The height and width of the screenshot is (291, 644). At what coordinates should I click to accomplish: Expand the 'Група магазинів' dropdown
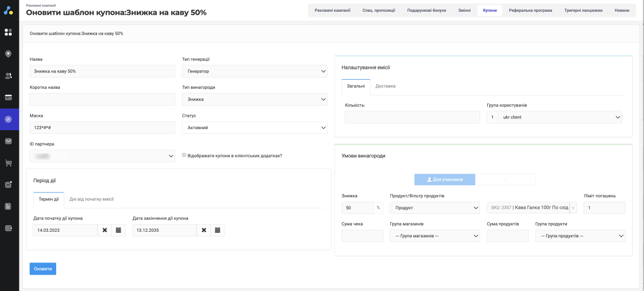tap(435, 236)
